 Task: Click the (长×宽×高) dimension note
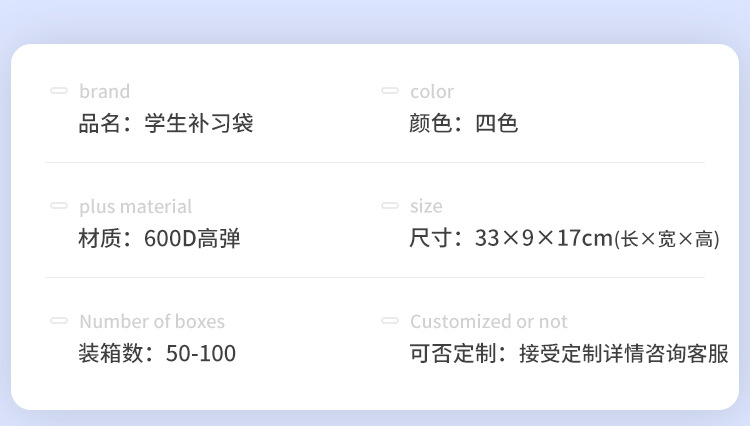pyautogui.click(x=666, y=240)
